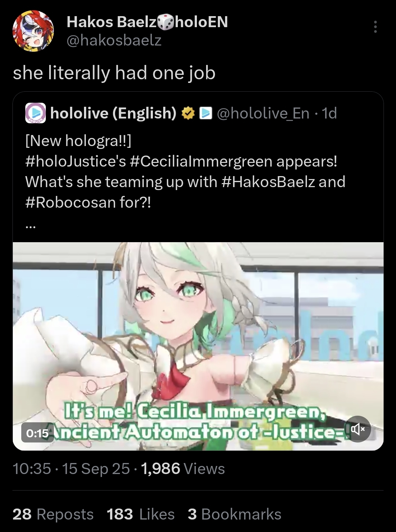Open Hakos Baelz profile avatar
396x532 pixels.
click(33, 31)
